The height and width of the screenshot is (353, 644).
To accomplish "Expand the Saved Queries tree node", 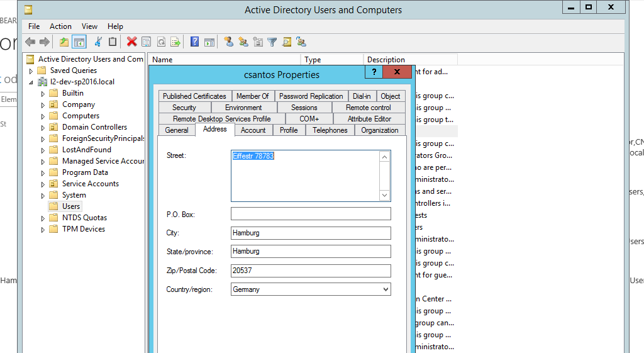I will [x=31, y=71].
